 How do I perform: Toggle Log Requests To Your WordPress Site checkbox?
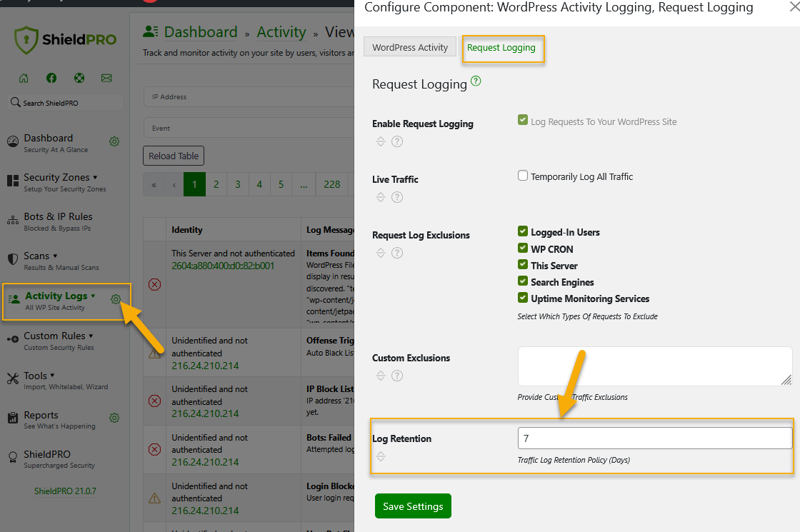coord(522,120)
